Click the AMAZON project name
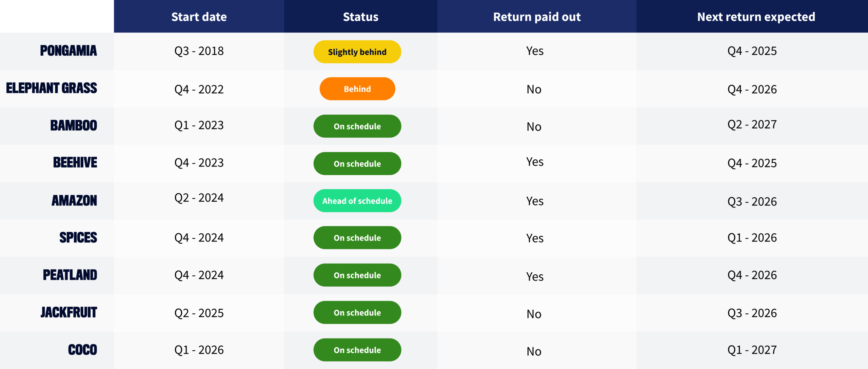 coord(74,200)
